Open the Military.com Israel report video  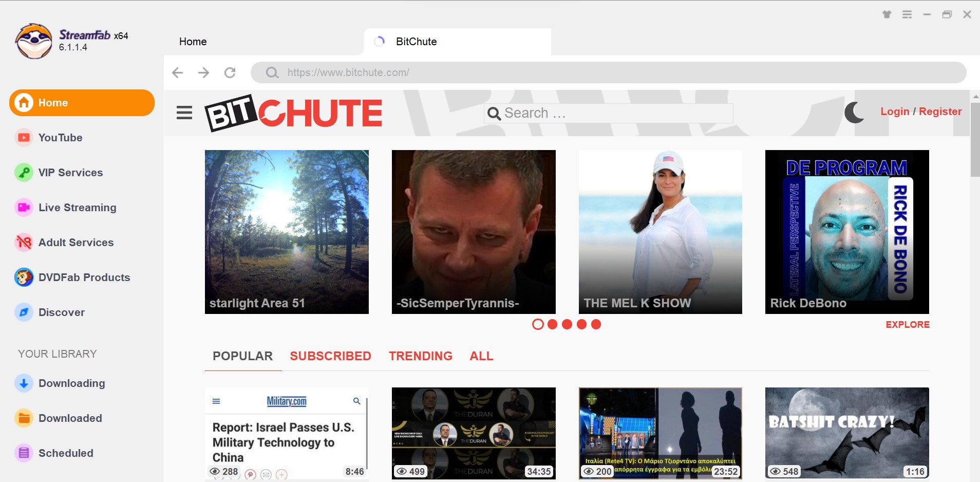[x=287, y=434]
